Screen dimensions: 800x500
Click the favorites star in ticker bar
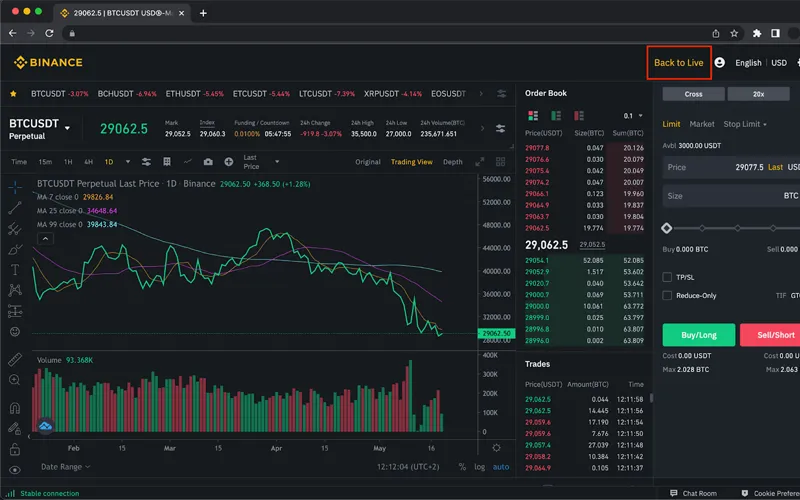click(x=13, y=94)
